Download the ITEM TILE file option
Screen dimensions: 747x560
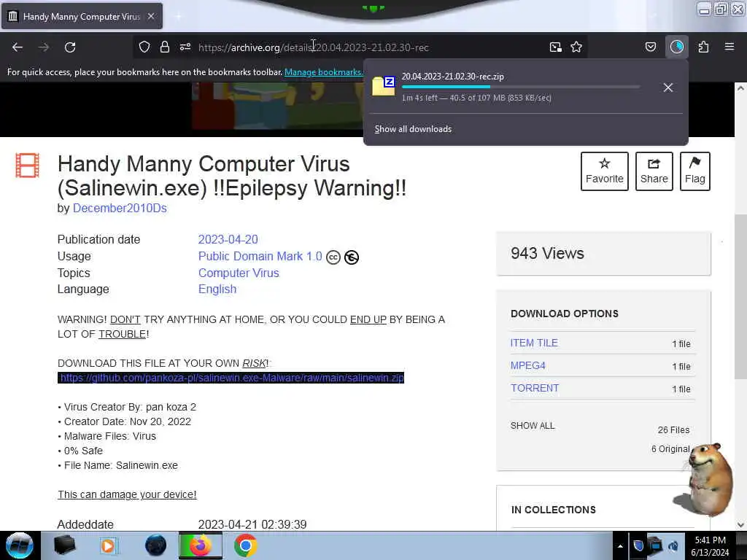coord(534,343)
